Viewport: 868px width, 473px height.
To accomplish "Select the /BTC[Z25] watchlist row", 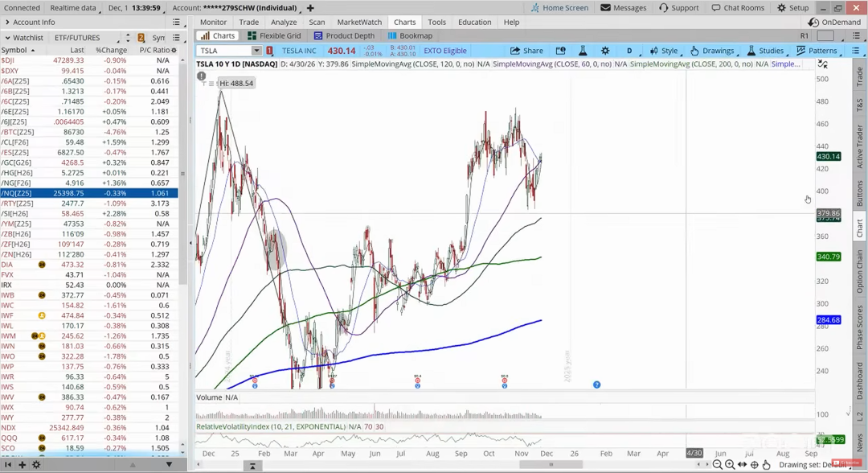I will pyautogui.click(x=89, y=132).
